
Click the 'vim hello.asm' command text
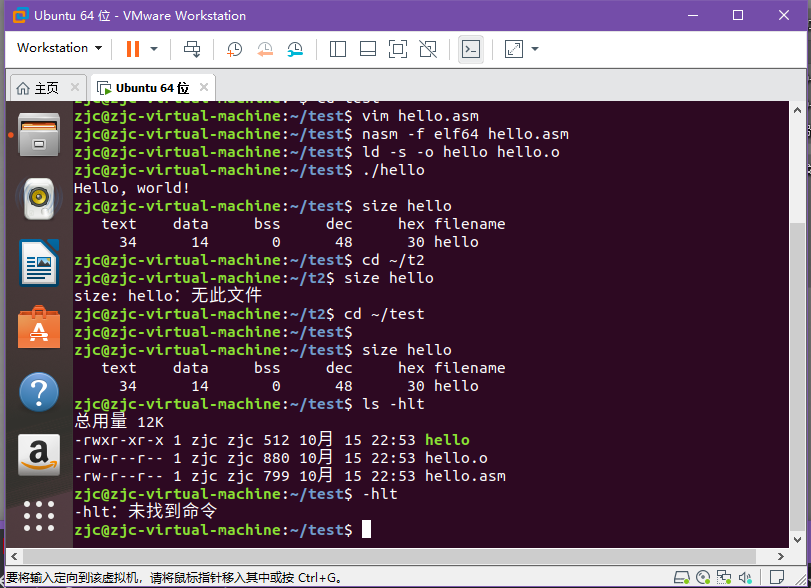click(420, 116)
